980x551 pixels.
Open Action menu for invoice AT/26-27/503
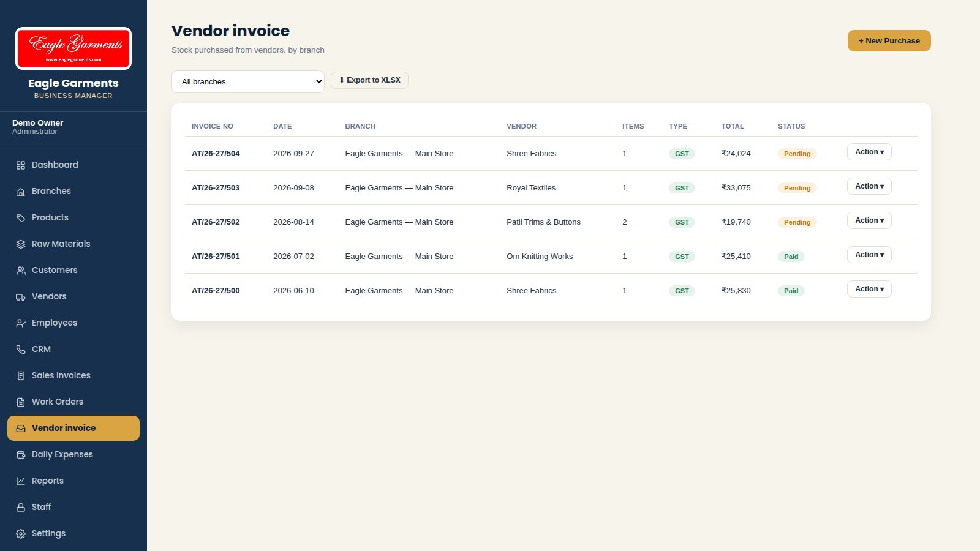point(869,186)
